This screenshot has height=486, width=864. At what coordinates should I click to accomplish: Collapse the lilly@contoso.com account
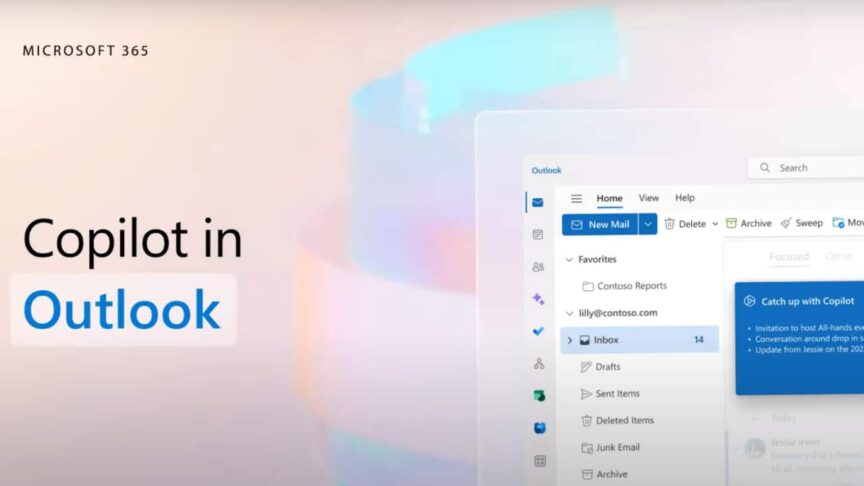click(570, 314)
